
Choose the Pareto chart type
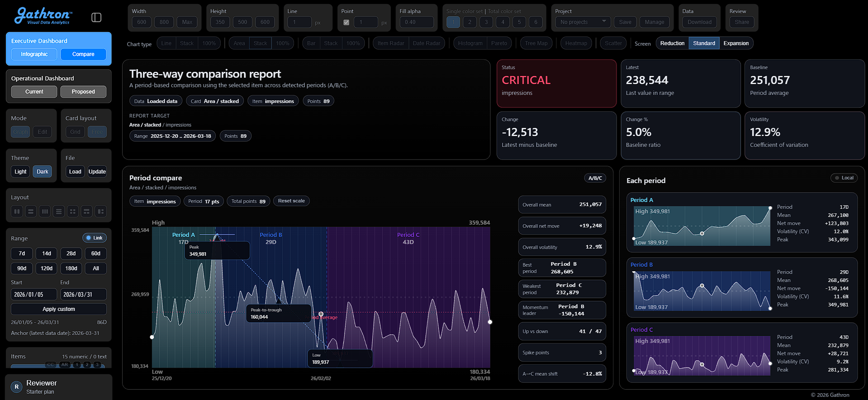499,43
